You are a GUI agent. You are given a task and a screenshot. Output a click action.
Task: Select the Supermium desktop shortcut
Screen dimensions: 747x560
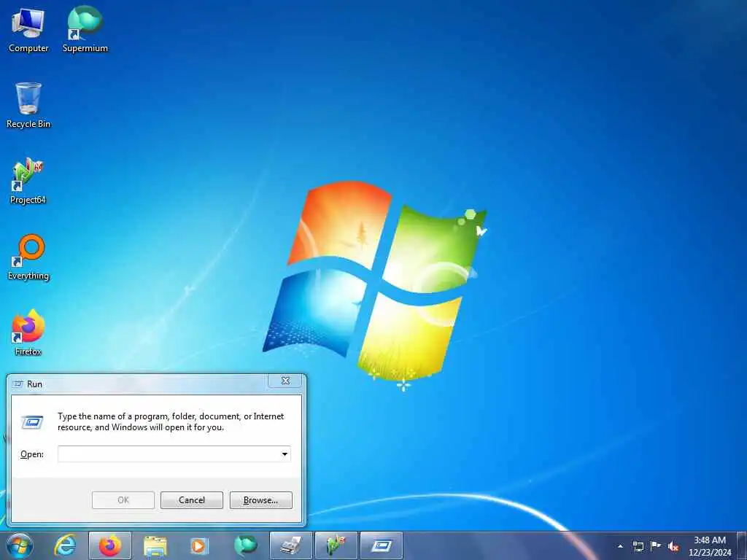(85, 30)
